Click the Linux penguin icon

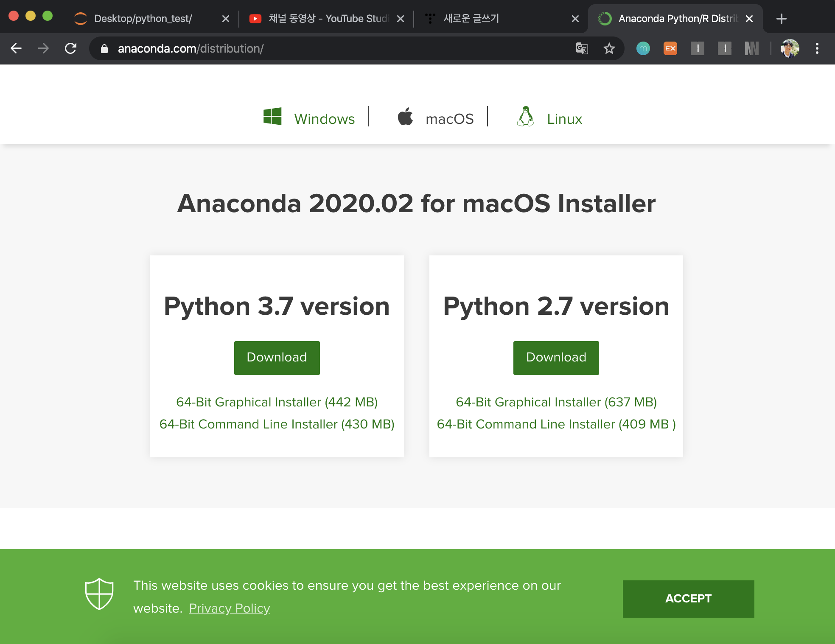[x=526, y=116]
